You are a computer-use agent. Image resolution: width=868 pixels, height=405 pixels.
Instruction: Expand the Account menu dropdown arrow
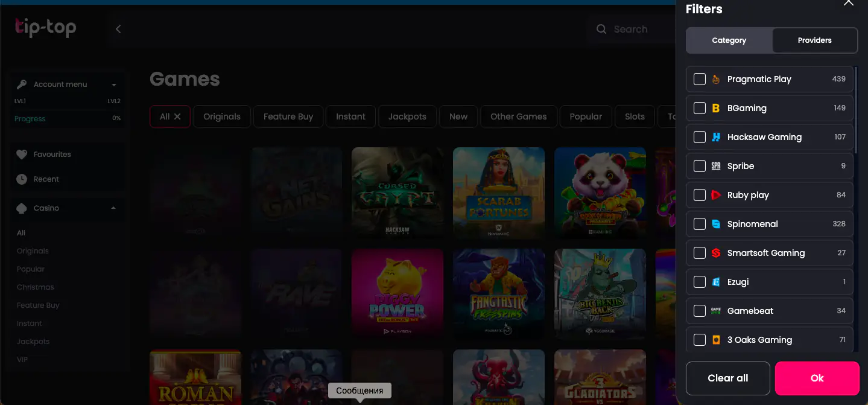pos(114,85)
